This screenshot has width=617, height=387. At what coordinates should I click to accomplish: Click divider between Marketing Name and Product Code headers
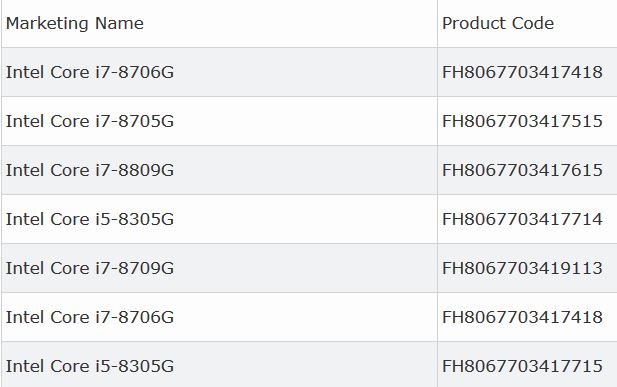(x=437, y=24)
